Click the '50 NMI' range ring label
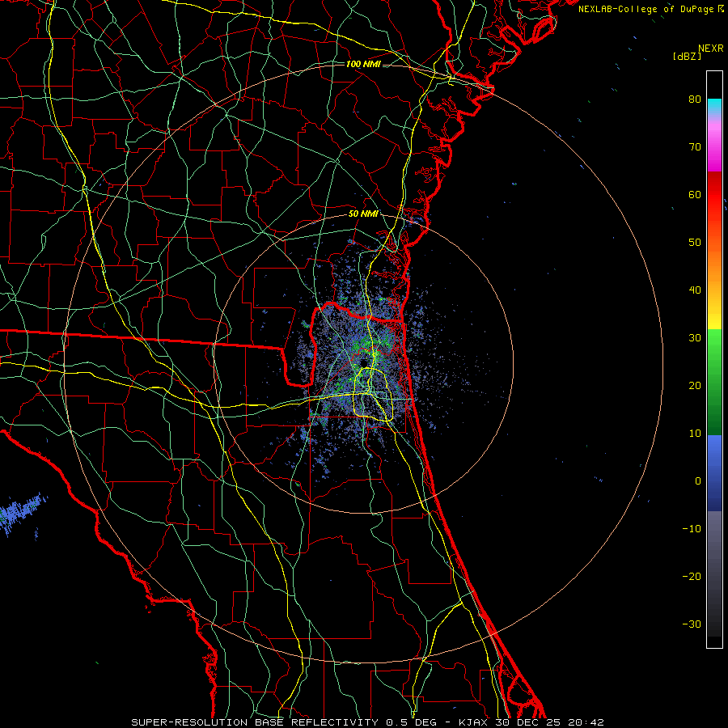 [x=363, y=214]
